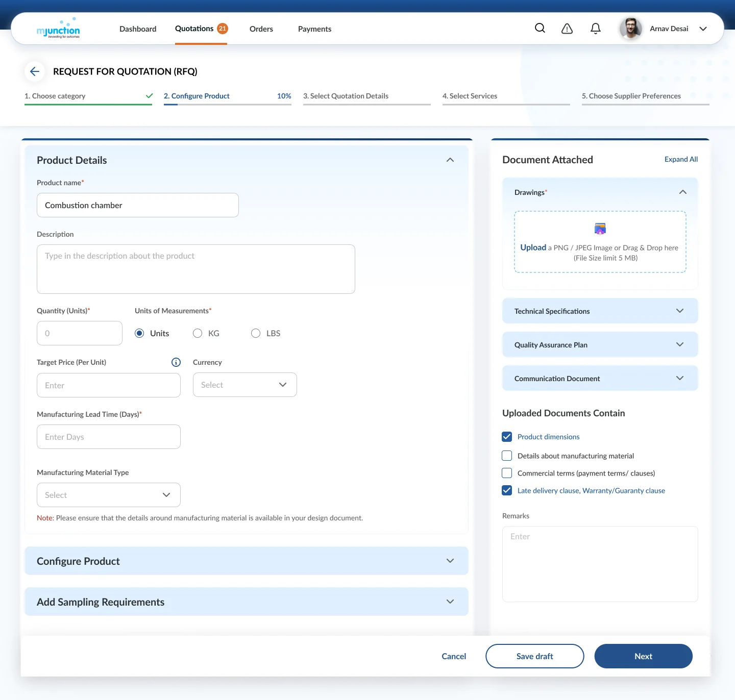Click the mjunction logo
This screenshot has width=735, height=700.
[58, 29]
